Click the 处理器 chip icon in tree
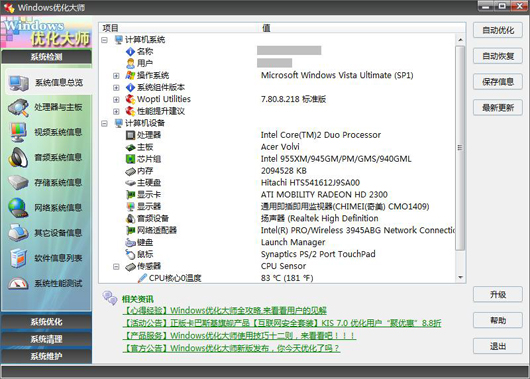Image resolution: width=530 pixels, height=379 pixels. pyautogui.click(x=130, y=135)
